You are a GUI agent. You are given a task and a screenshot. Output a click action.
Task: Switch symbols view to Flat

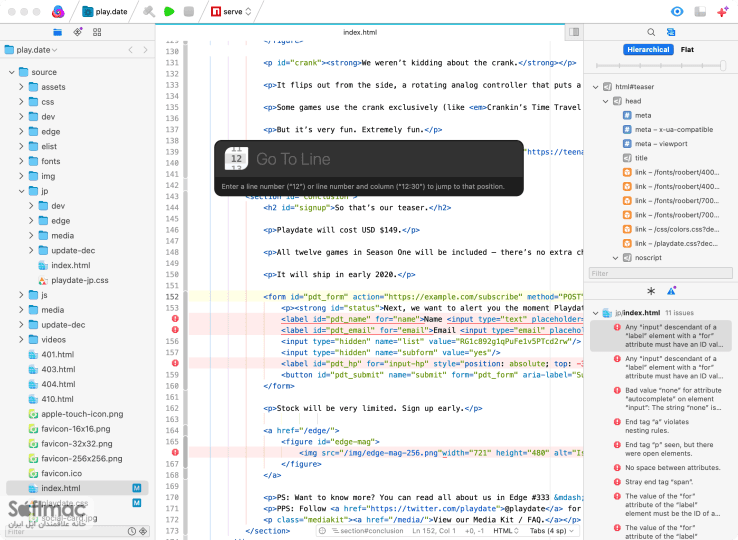point(687,49)
